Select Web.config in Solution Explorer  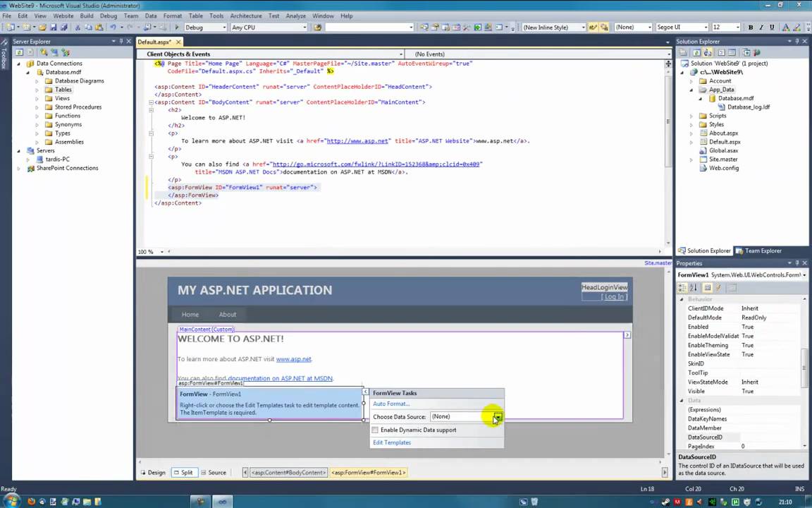[x=723, y=168]
